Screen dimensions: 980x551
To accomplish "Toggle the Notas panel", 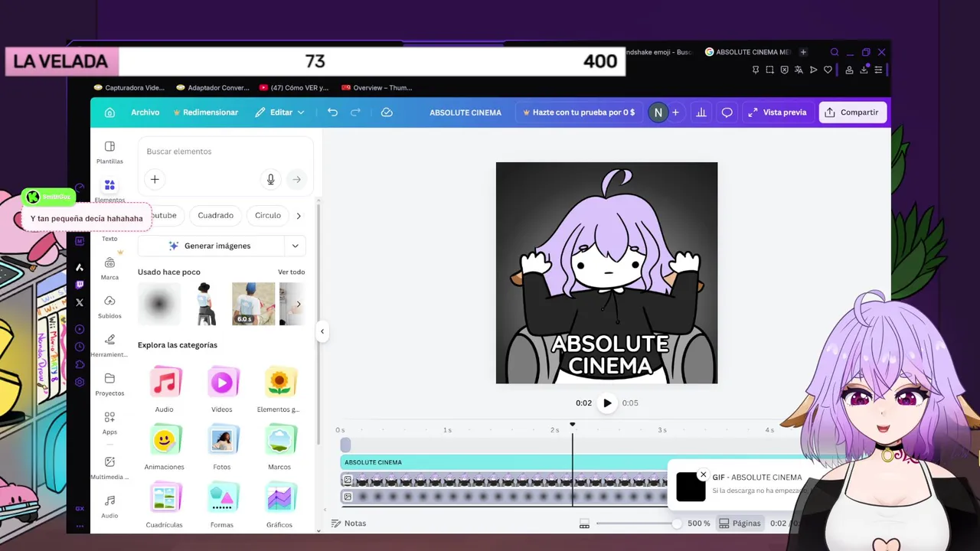I will 349,523.
